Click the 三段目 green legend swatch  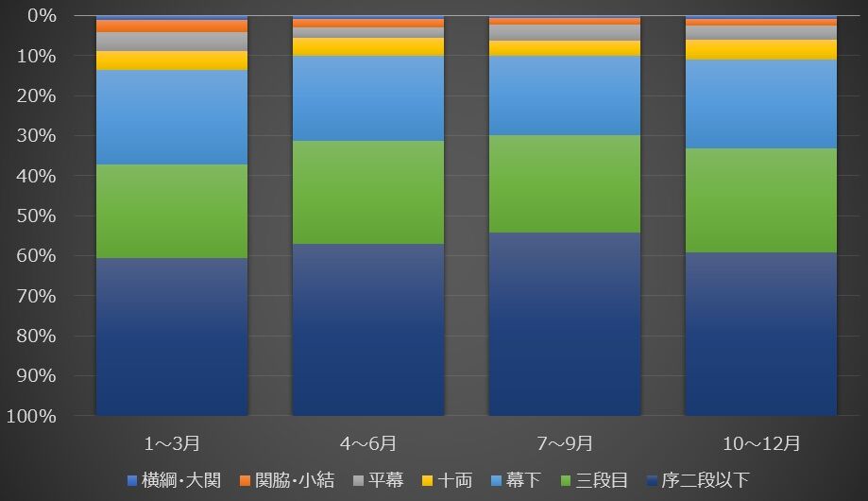[x=565, y=480]
